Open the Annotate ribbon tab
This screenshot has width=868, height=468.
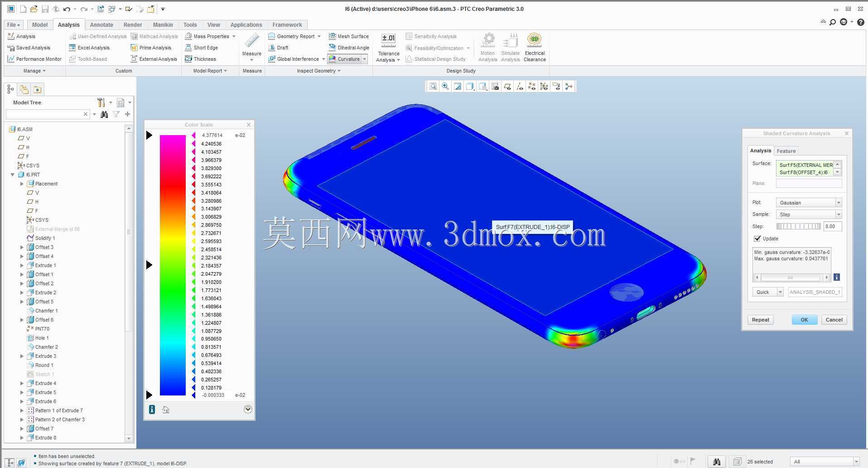pos(101,25)
